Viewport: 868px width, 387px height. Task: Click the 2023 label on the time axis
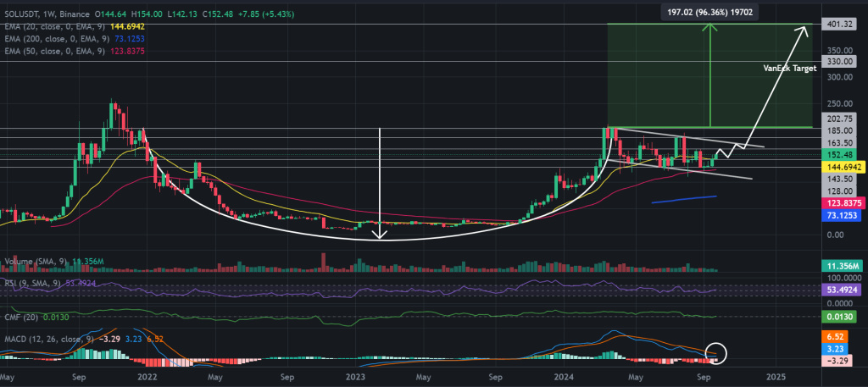354,377
